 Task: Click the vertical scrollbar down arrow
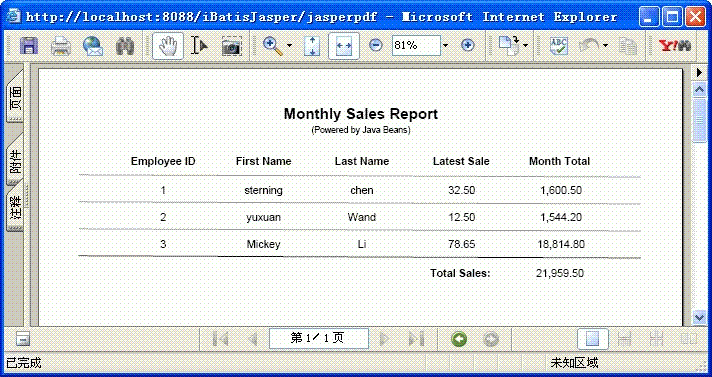699,317
